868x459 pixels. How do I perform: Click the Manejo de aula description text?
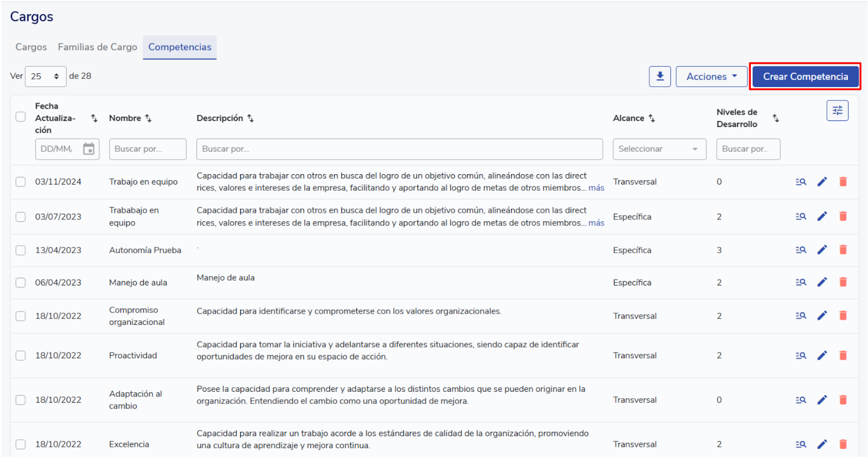[226, 278]
